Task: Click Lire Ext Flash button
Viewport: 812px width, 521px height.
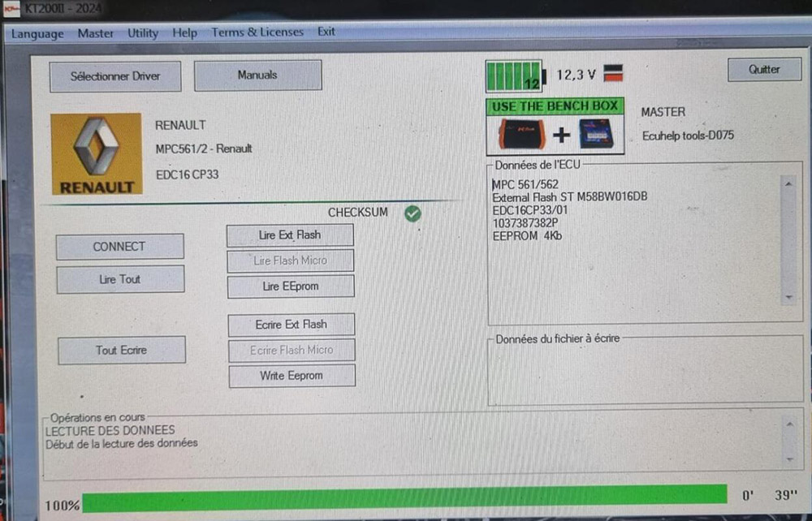Action: click(x=290, y=235)
